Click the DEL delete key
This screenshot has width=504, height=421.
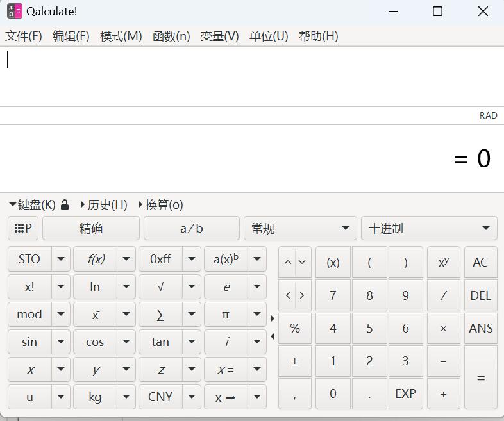pos(480,295)
